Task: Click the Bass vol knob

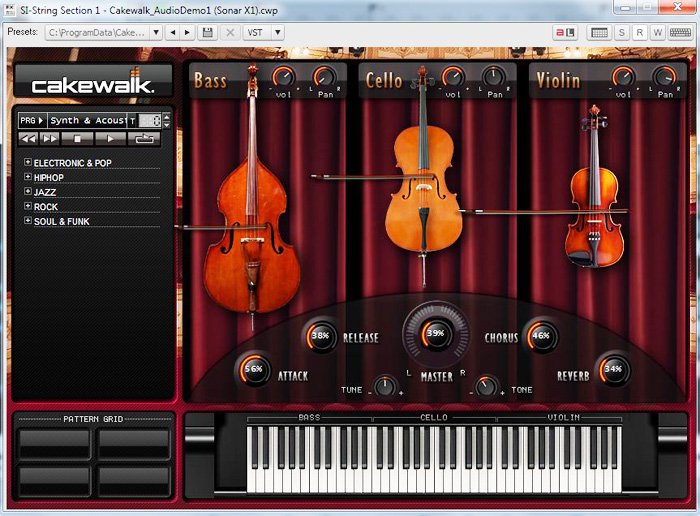Action: [283, 77]
